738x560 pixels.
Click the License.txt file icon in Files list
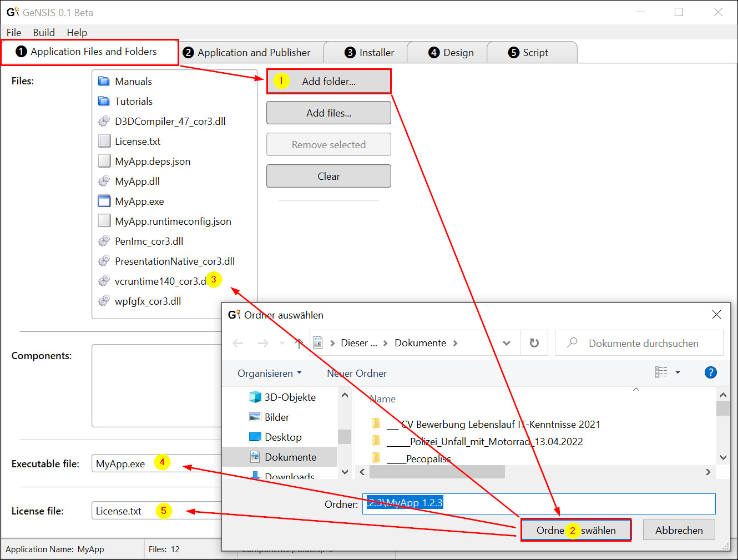pos(104,142)
